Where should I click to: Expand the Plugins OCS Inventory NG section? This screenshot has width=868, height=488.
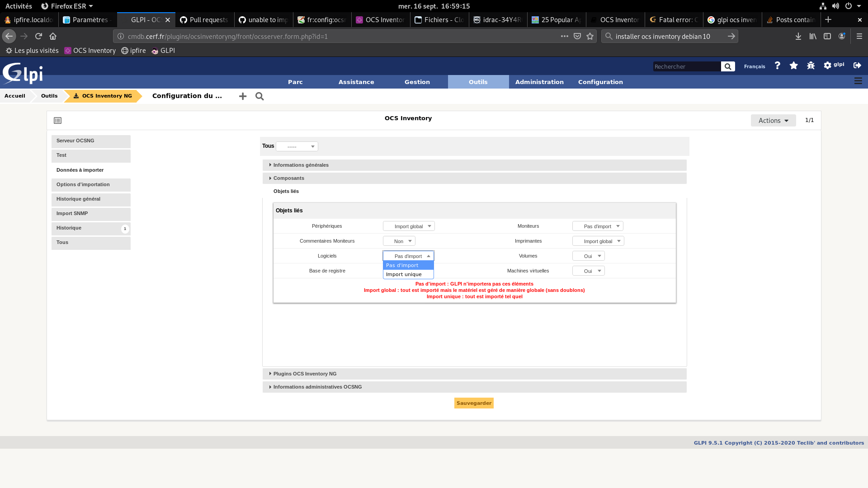305,374
